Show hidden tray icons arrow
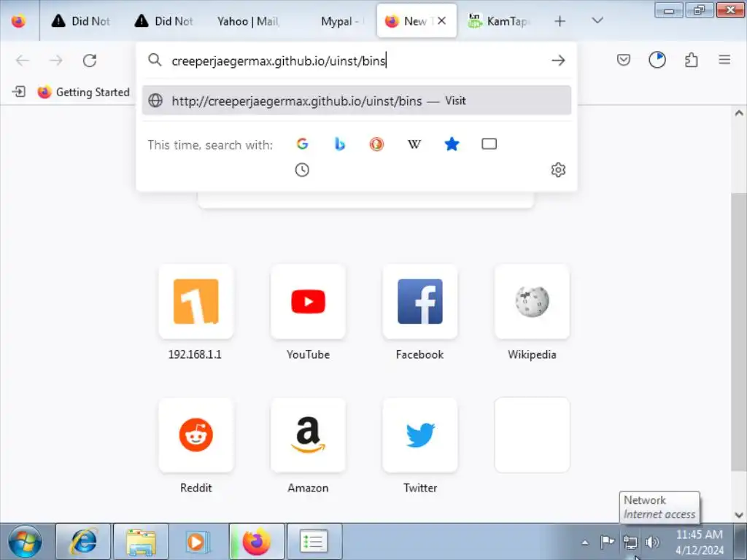Viewport: 747px width, 560px height. [585, 542]
